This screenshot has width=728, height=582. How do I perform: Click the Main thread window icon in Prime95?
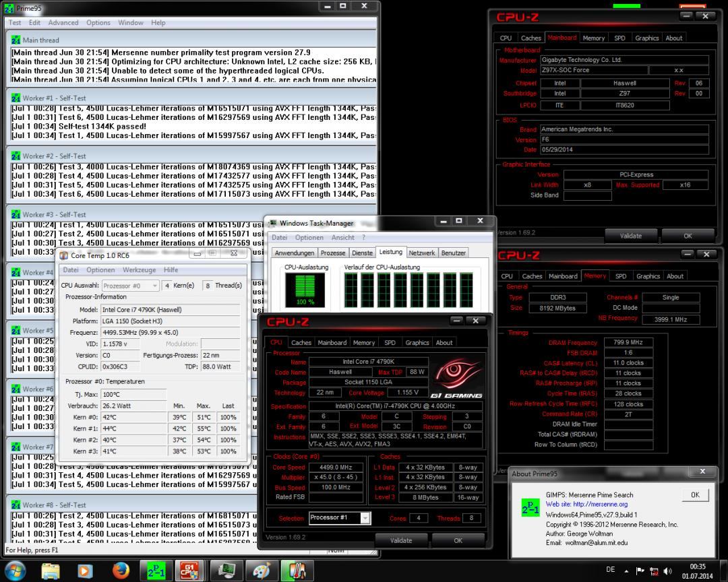[16, 40]
